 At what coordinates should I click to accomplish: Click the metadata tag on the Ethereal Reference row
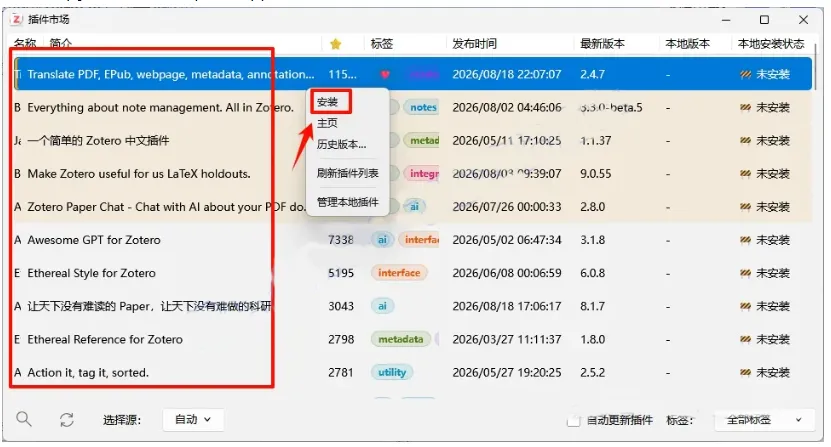[x=401, y=339]
